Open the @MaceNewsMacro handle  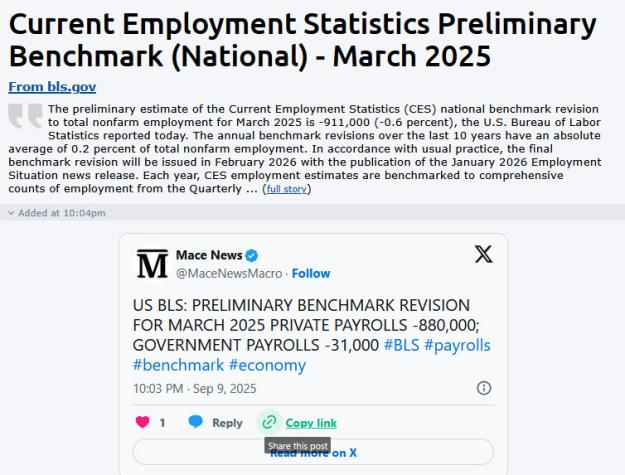(x=229, y=273)
